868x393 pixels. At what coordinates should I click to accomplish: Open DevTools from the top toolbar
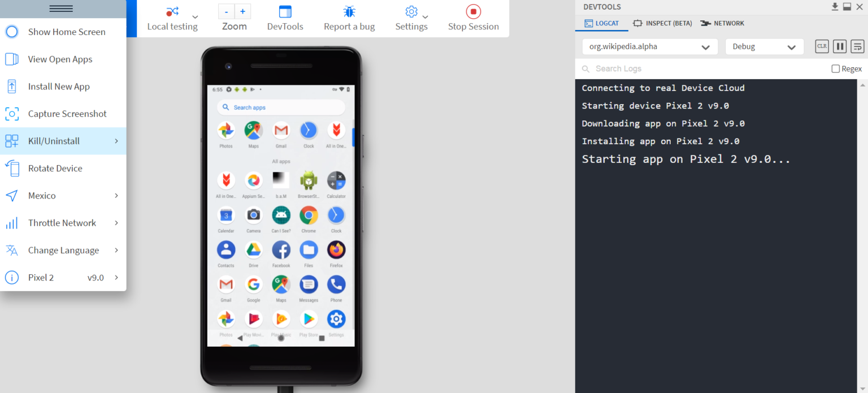[x=285, y=18]
